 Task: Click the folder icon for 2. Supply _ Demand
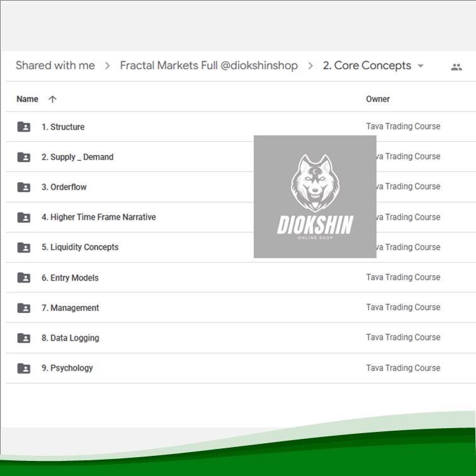[24, 157]
